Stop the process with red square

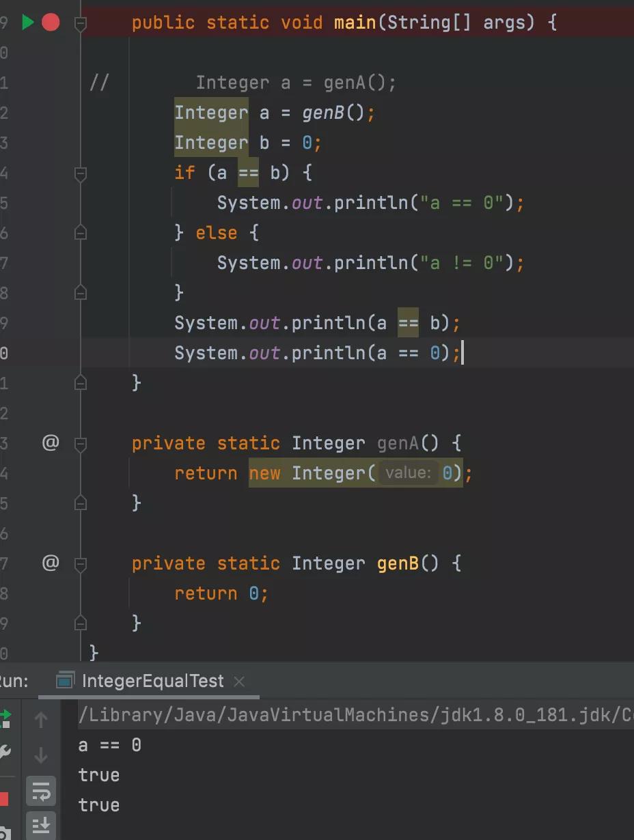[3, 798]
